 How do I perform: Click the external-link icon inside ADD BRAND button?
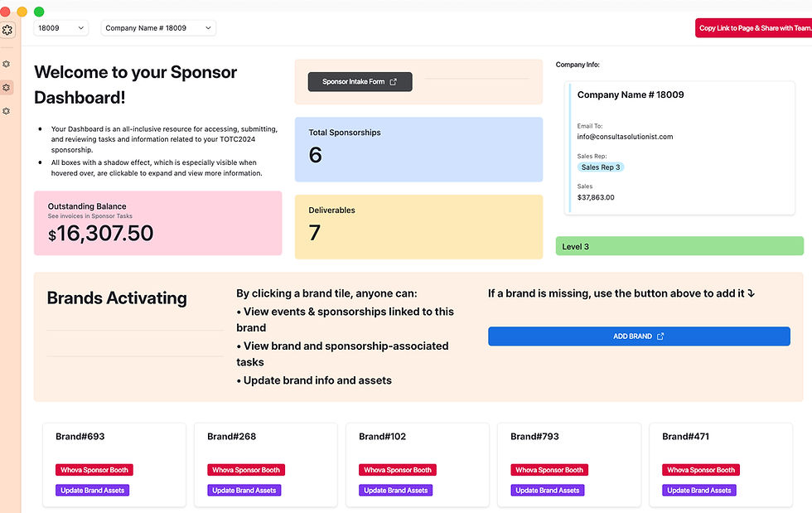pyautogui.click(x=660, y=336)
